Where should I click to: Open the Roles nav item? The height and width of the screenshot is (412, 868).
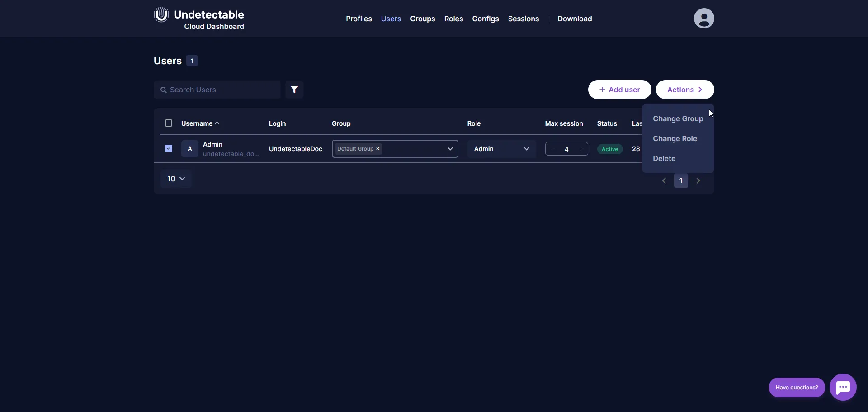pyautogui.click(x=453, y=19)
